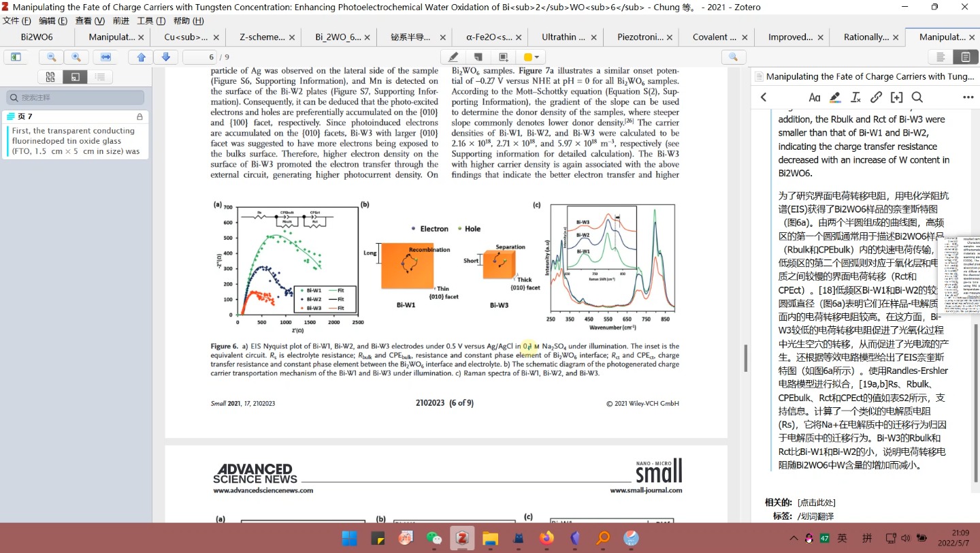The width and height of the screenshot is (980, 553).
Task: Open the Windows Start menu
Action: pyautogui.click(x=349, y=538)
